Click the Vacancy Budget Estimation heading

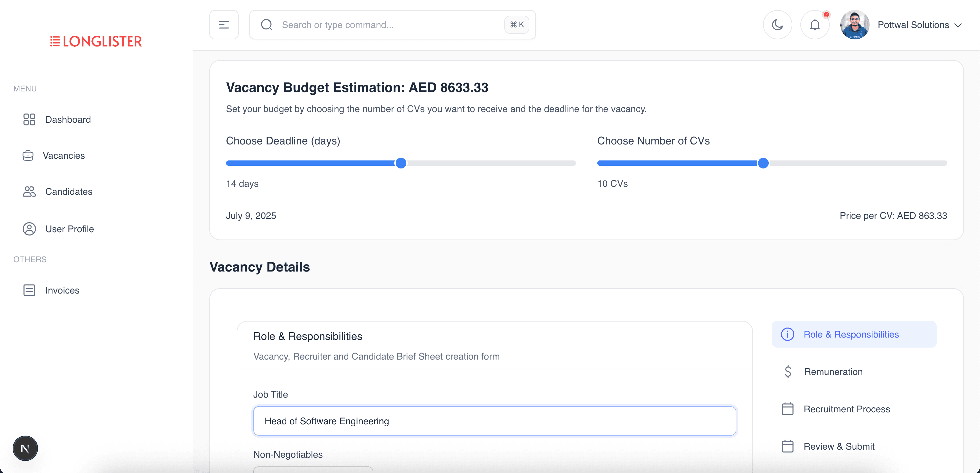(357, 88)
